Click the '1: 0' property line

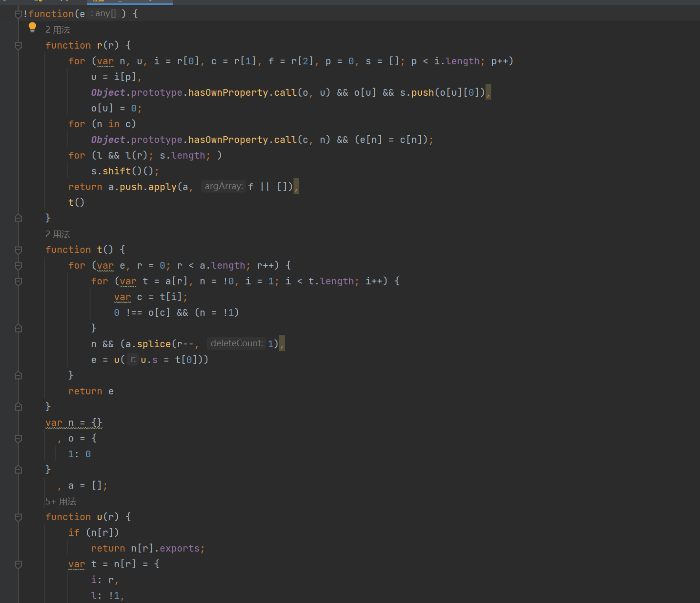pos(79,454)
